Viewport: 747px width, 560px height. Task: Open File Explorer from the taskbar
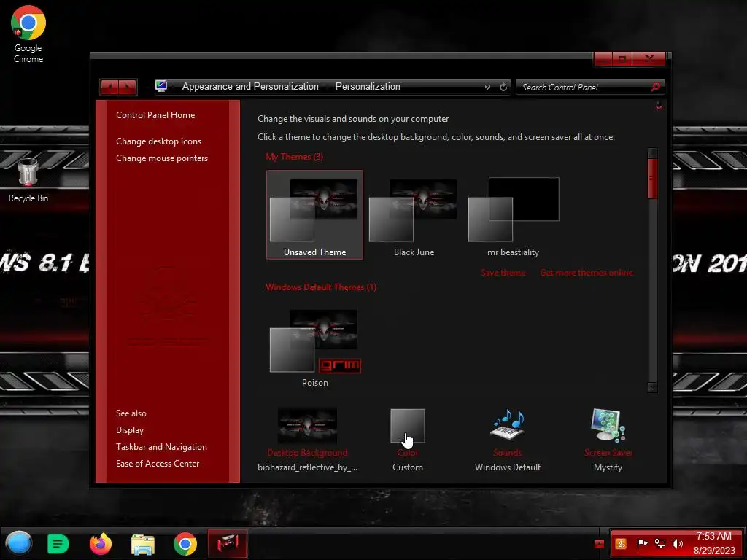pos(143,544)
